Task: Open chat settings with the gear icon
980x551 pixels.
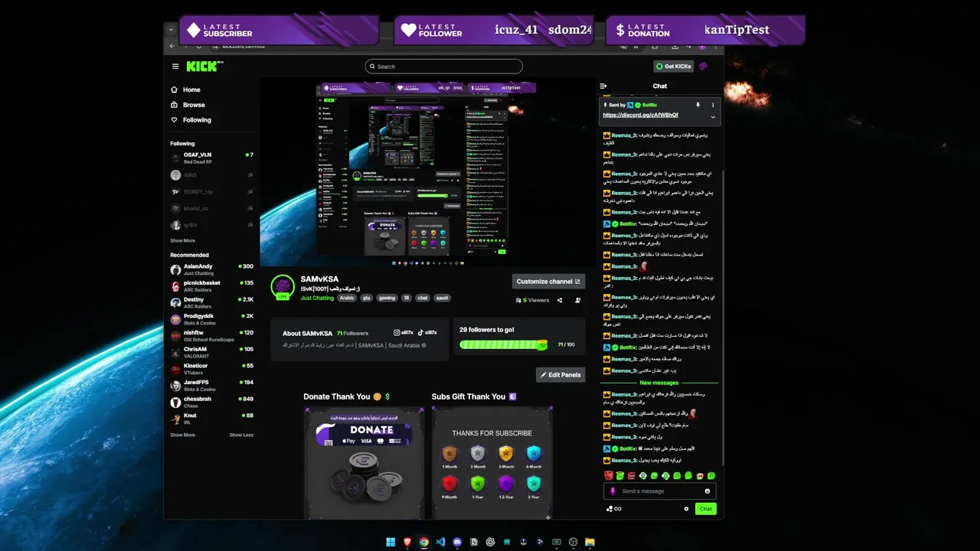Action: [x=686, y=509]
